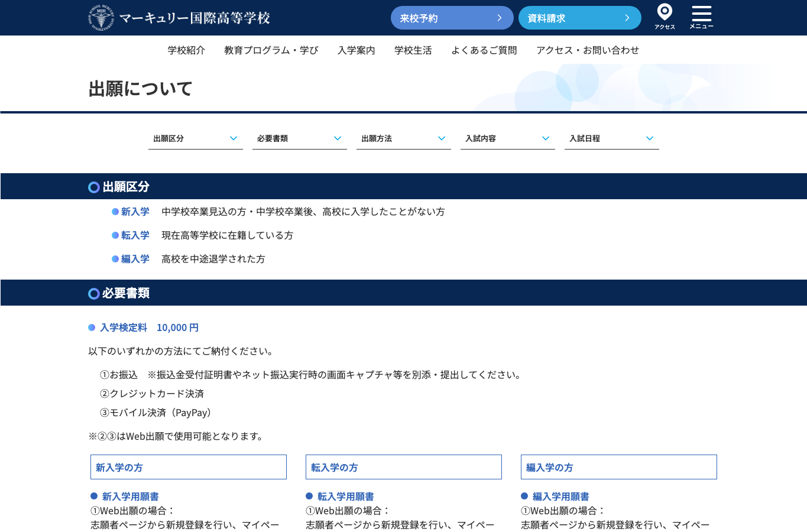Open the 来校予約 reservation button
The image size is (807, 532).
(x=452, y=18)
